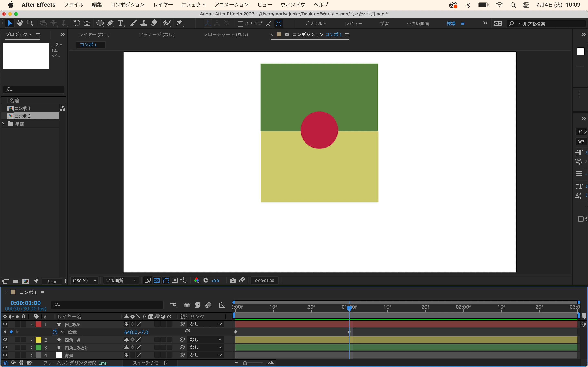Select the Ellipse shape tool

pos(100,23)
